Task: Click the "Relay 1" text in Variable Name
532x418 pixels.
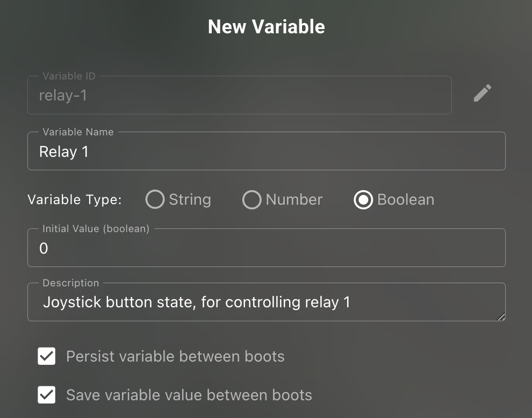Action: tap(64, 152)
